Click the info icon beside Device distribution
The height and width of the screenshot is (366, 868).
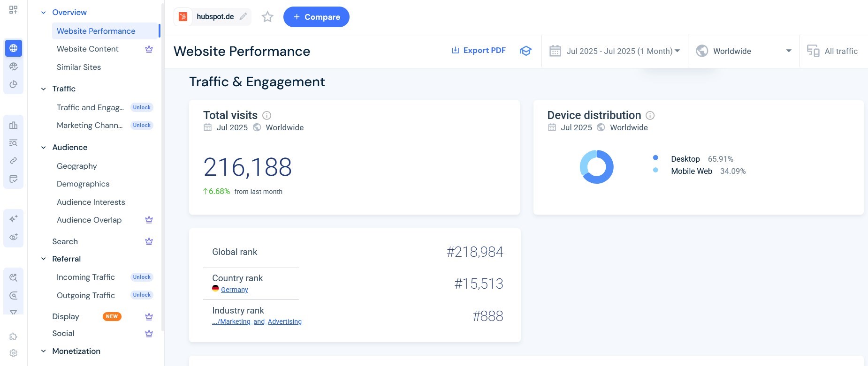650,115
